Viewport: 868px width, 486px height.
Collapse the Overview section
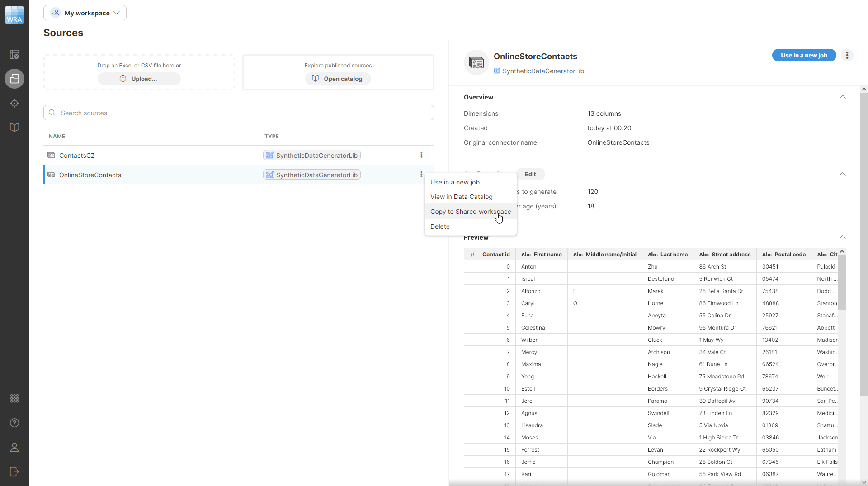tap(843, 97)
